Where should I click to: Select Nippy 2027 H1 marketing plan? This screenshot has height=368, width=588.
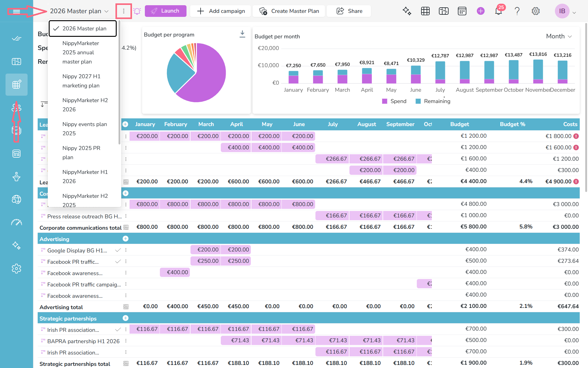(83, 81)
